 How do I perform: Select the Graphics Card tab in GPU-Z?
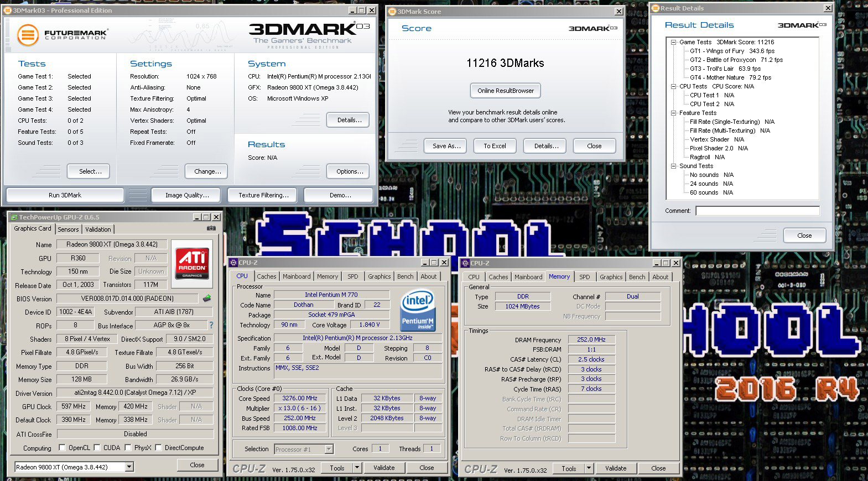click(32, 228)
